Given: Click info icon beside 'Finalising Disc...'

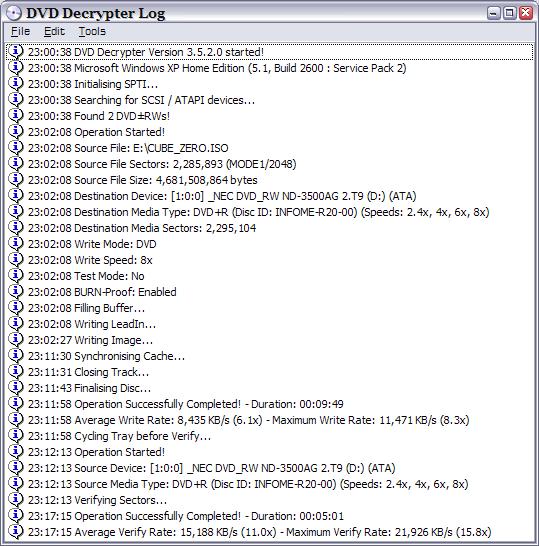Looking at the screenshot, I should 15,388.
